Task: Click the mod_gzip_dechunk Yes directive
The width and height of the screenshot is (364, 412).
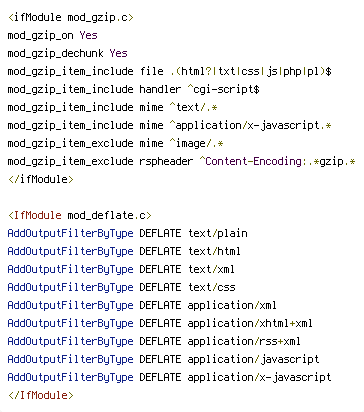Action: click(x=67, y=53)
